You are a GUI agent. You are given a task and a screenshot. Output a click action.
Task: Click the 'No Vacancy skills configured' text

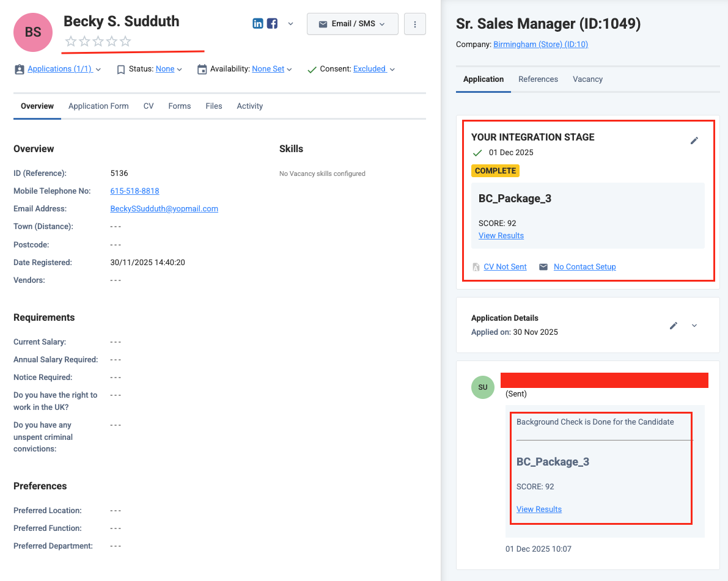pyautogui.click(x=322, y=174)
